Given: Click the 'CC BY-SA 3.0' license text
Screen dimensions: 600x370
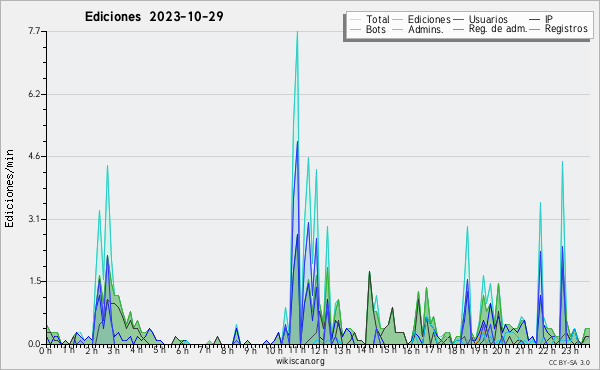Looking at the screenshot, I should pos(569,362).
